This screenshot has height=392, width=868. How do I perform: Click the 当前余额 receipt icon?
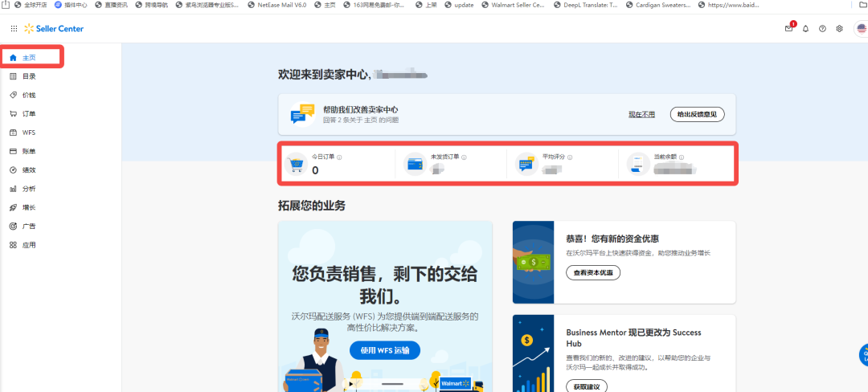pos(638,164)
